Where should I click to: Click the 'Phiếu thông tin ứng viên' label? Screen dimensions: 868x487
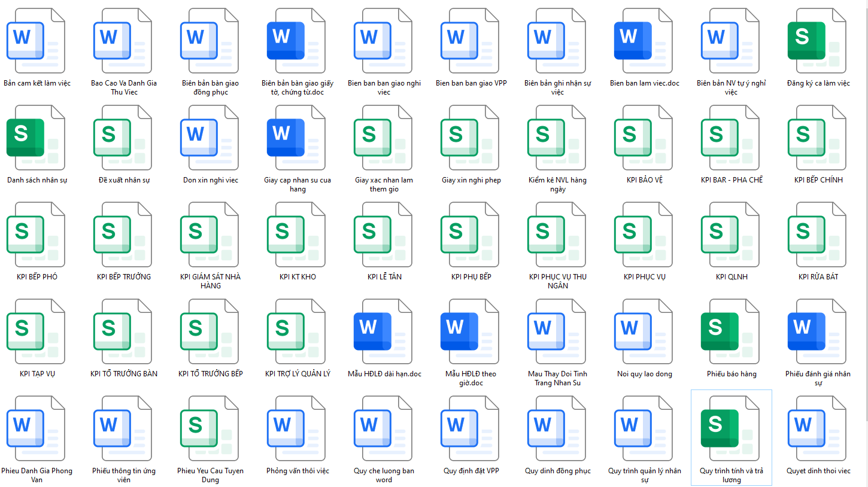(124, 476)
